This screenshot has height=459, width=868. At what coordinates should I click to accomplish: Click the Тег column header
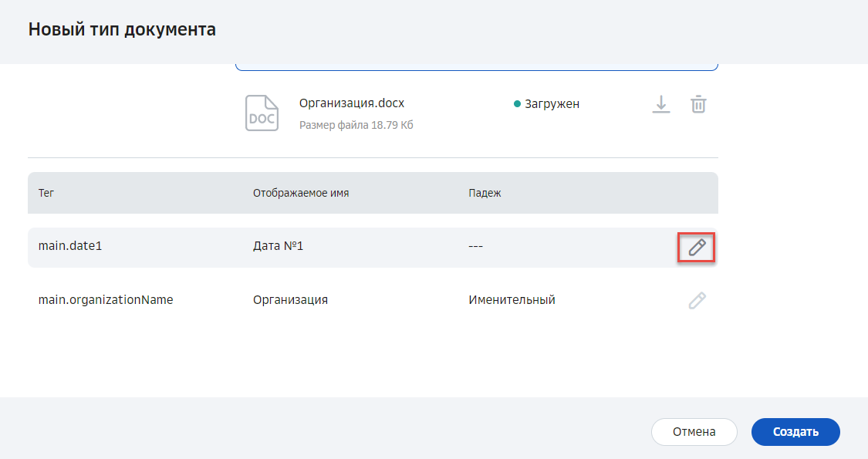(x=46, y=193)
